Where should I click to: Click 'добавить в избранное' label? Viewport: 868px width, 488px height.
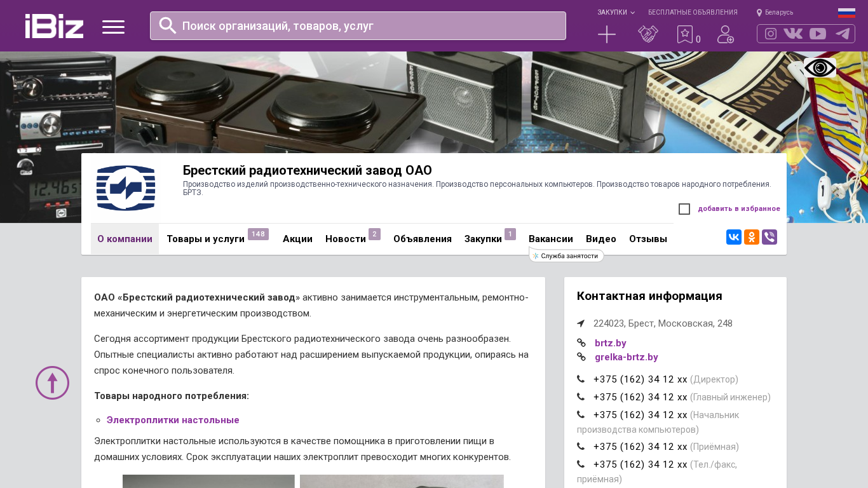click(x=739, y=208)
